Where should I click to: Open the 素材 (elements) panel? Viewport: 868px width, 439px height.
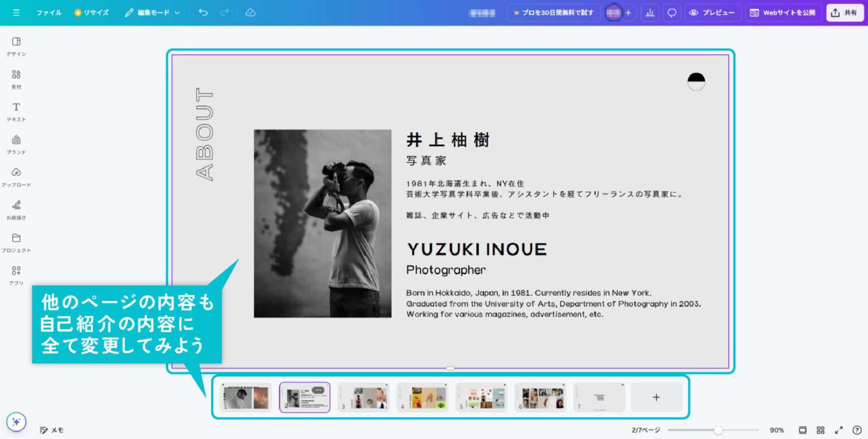coord(16,79)
